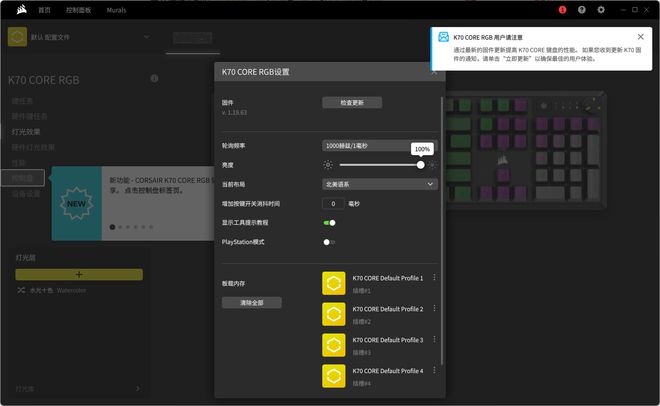Image resolution: width=660 pixels, height=406 pixels.
Task: Click the shuffle icon beside Watercolor layer
Action: 21,290
